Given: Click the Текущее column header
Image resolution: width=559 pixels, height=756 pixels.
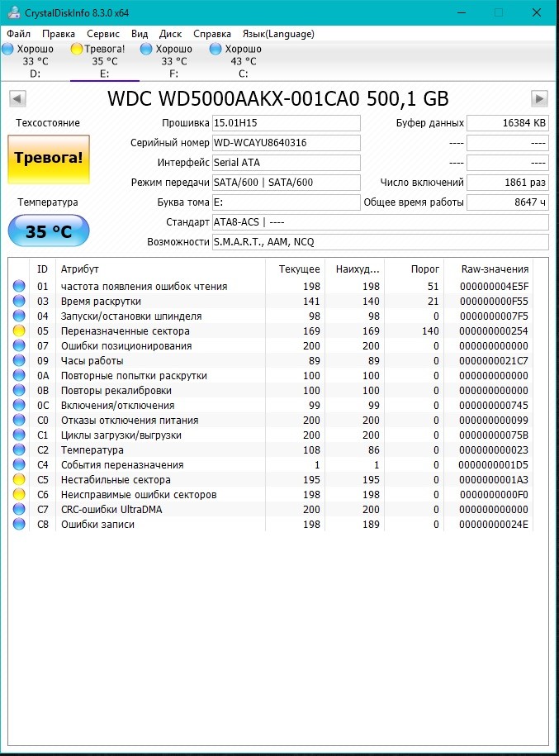Looking at the screenshot, I should coord(295,269).
